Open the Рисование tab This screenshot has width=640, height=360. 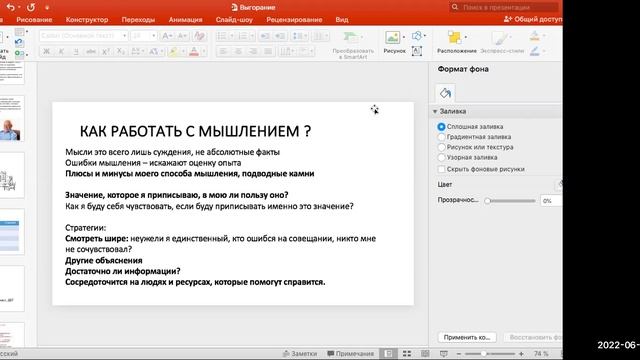point(34,20)
